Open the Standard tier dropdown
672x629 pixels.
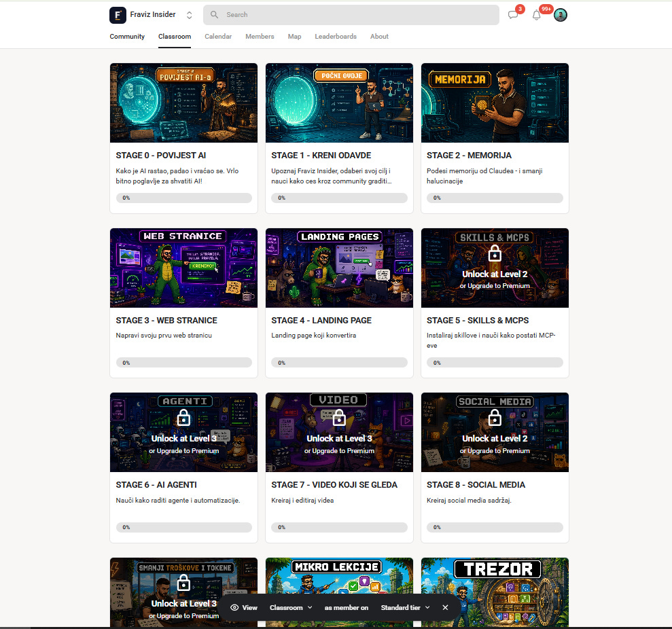(x=405, y=607)
